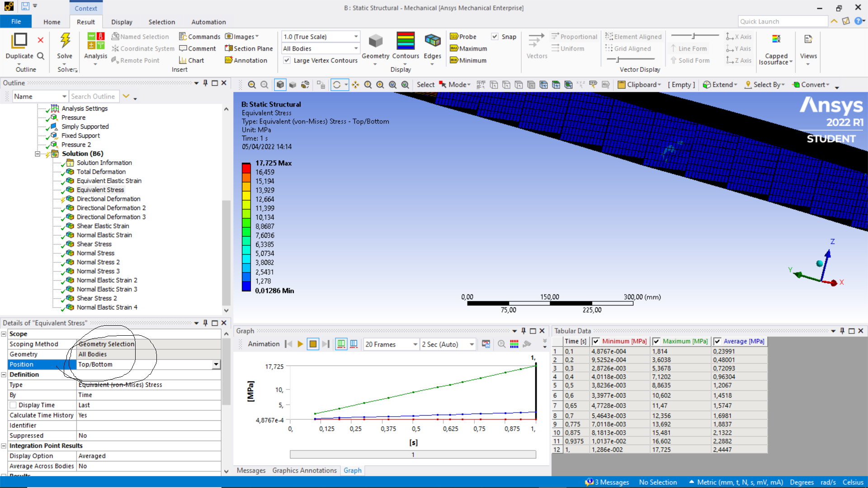Viewport: 868px width, 488px height.
Task: Open the Name filter dropdown
Action: pos(64,96)
